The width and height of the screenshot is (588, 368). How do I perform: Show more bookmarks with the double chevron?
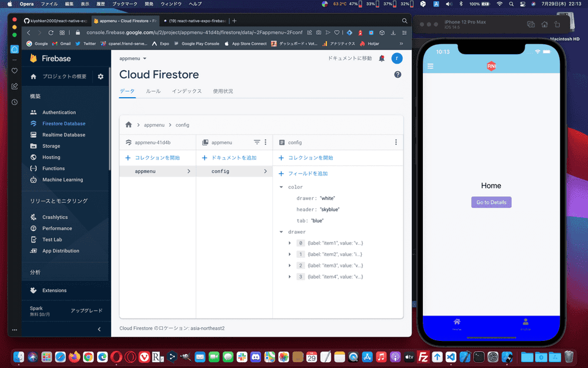(x=401, y=44)
